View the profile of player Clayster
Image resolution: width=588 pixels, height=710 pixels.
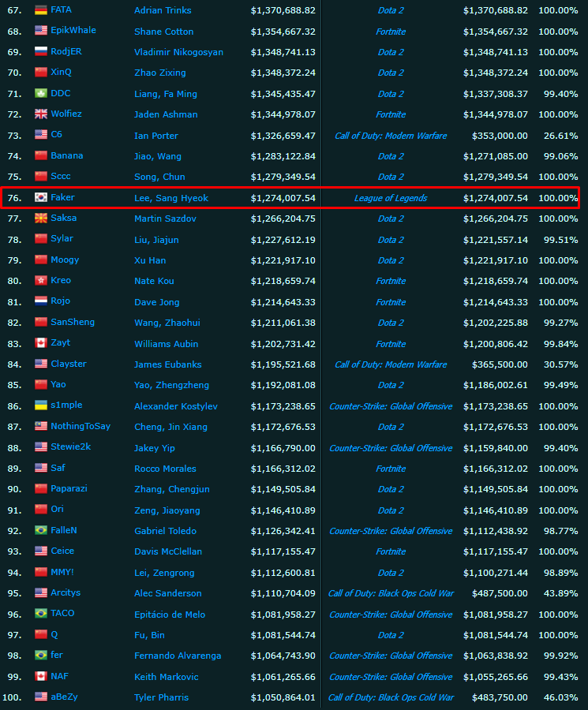coord(69,364)
